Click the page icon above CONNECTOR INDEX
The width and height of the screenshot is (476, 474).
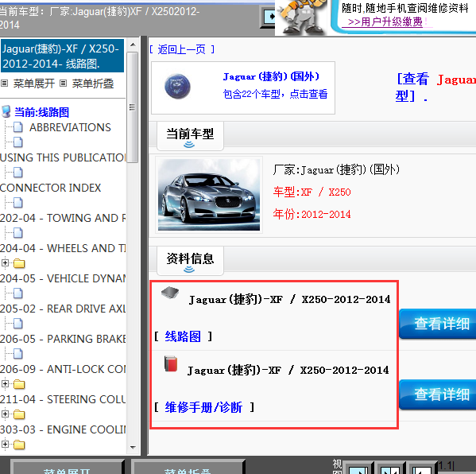pyautogui.click(x=18, y=173)
